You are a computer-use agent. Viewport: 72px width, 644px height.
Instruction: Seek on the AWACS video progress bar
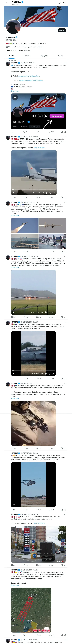click(30, 190)
